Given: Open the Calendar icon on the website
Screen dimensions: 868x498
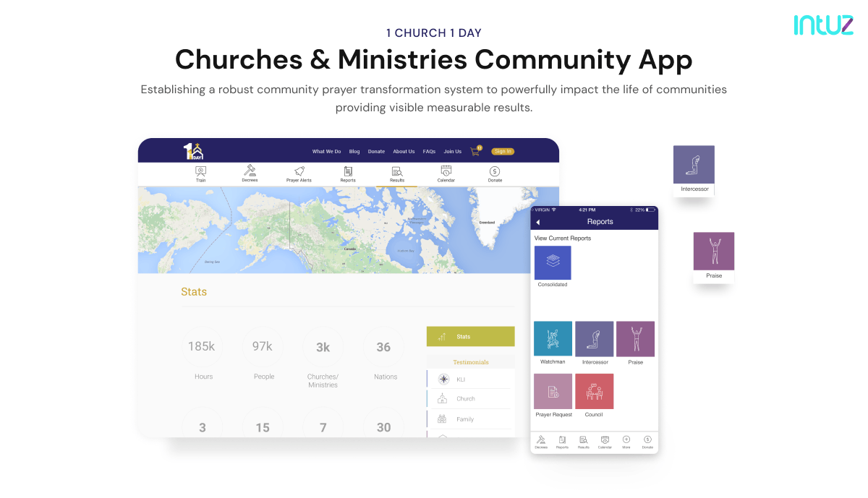Looking at the screenshot, I should [446, 173].
